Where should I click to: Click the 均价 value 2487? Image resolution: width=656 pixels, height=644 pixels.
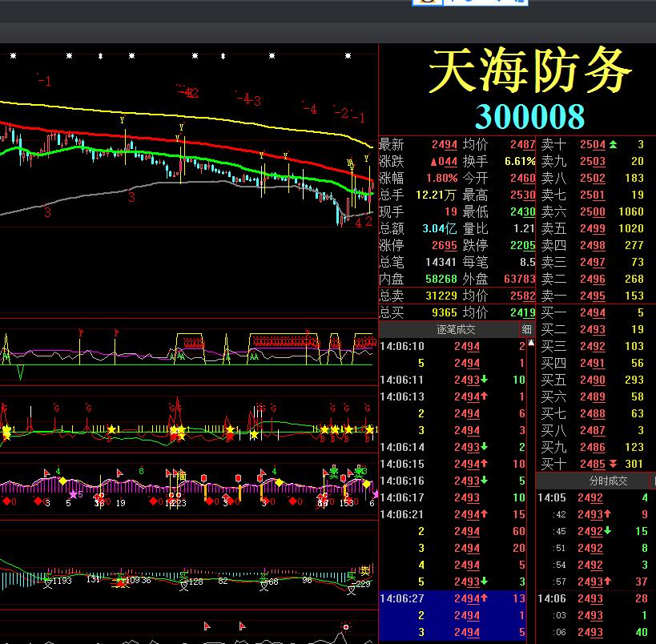522,144
